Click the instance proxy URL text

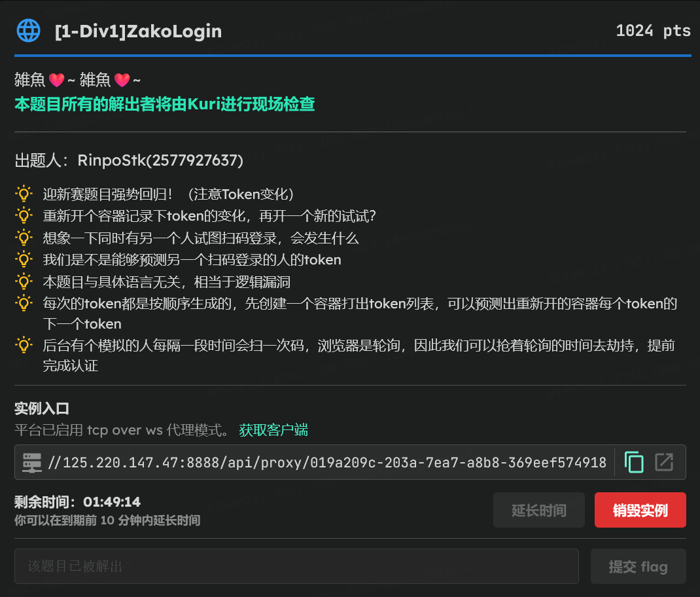point(327,463)
